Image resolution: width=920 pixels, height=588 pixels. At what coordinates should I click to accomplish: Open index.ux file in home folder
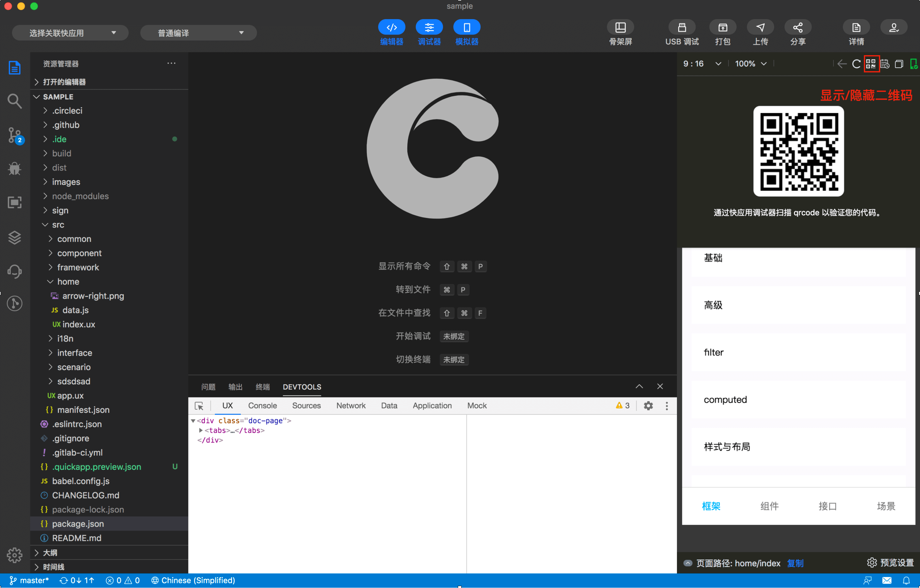click(79, 324)
